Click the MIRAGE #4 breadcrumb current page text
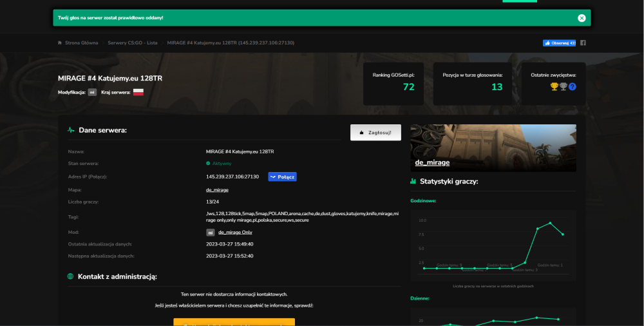Viewport: 644px width, 326px height. 231,43
